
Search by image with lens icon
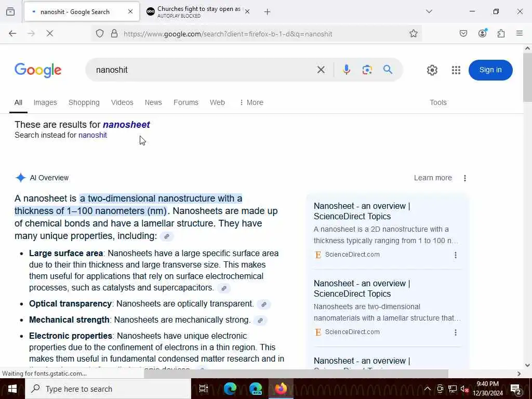coord(367,70)
